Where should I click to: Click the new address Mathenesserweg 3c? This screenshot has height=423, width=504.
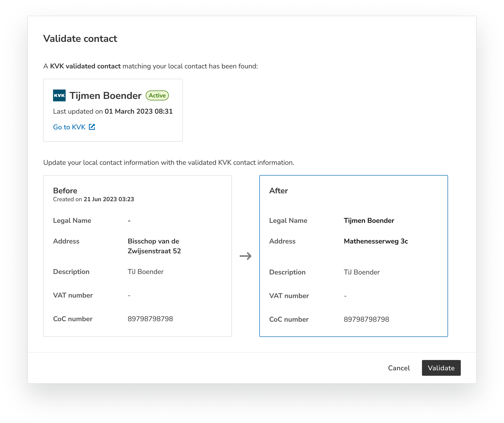coord(376,241)
